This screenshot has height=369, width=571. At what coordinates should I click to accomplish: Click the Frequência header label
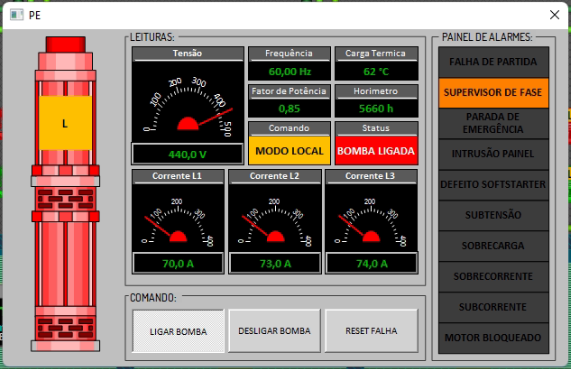point(290,54)
